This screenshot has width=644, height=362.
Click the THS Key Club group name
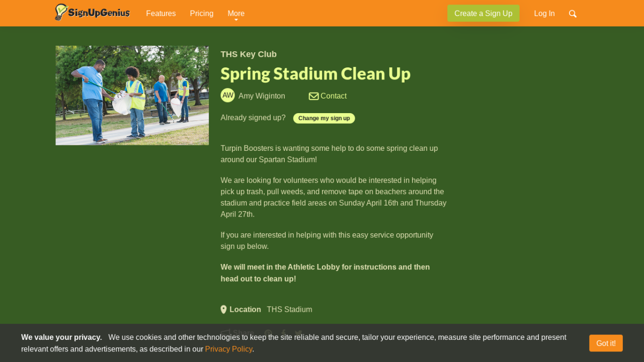tap(249, 54)
